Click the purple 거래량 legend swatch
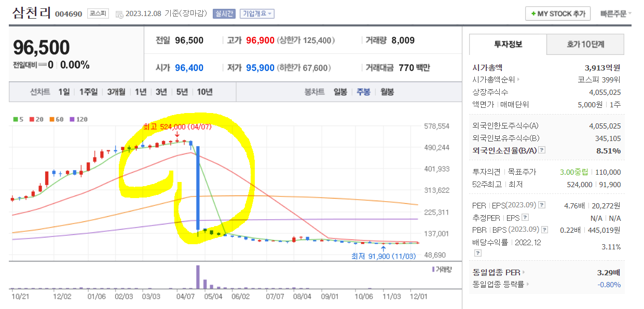 [433, 269]
